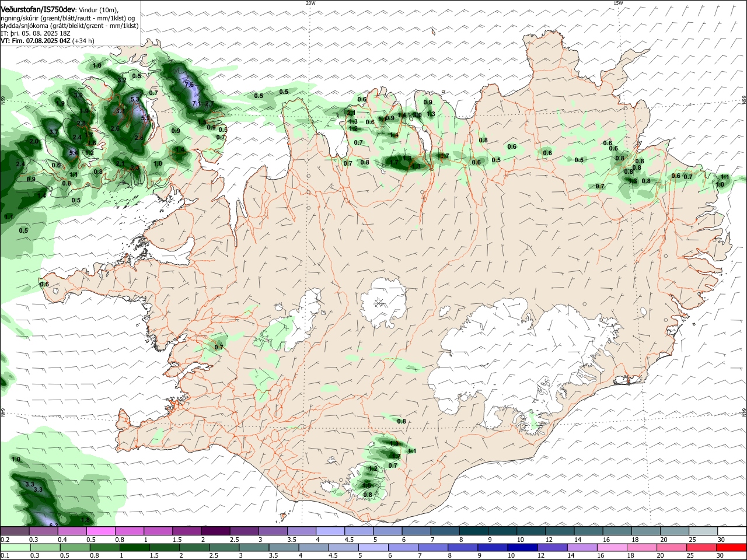This screenshot has width=747, height=560.
Task: Click the 6.3 value in the southwest corner
Action: click(x=54, y=526)
